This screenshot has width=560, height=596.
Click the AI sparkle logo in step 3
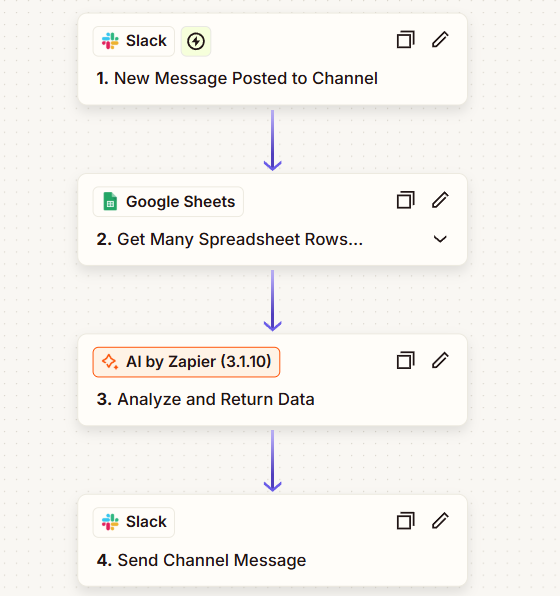pos(110,362)
